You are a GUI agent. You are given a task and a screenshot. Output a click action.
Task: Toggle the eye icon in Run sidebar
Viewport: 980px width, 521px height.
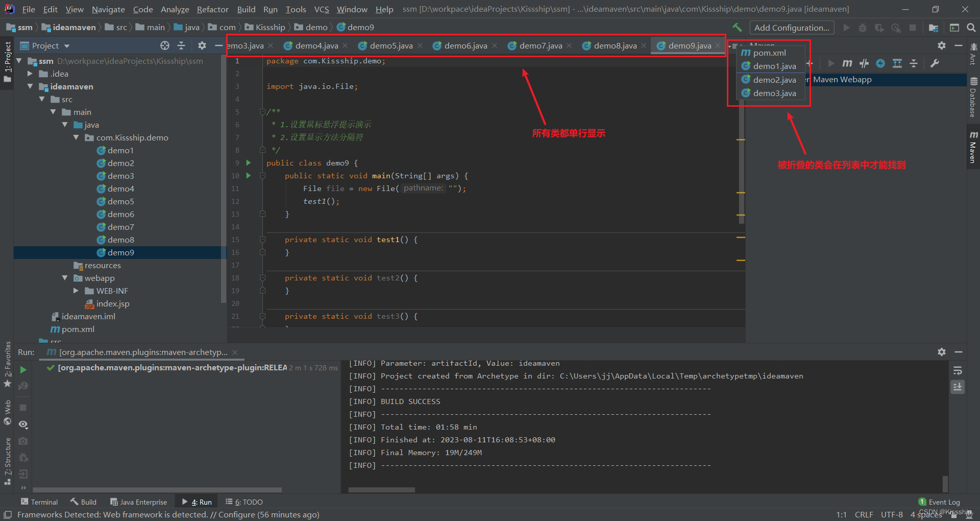(x=23, y=424)
